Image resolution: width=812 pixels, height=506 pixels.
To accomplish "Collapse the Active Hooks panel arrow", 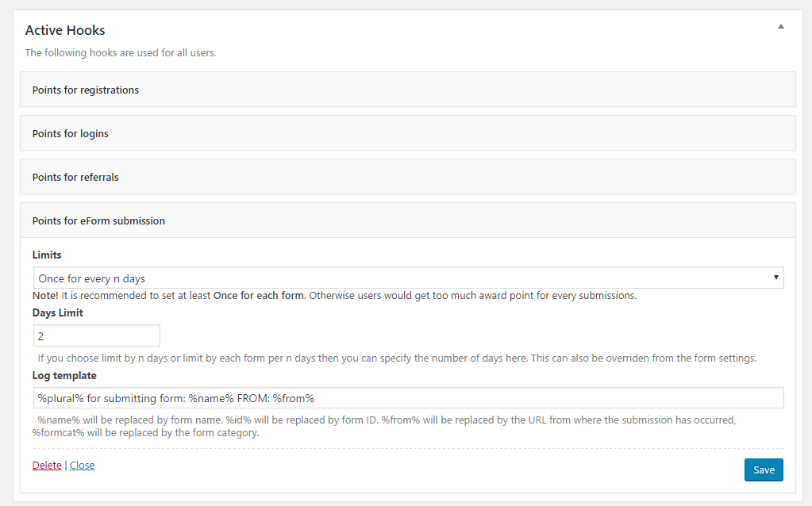I will tap(781, 26).
